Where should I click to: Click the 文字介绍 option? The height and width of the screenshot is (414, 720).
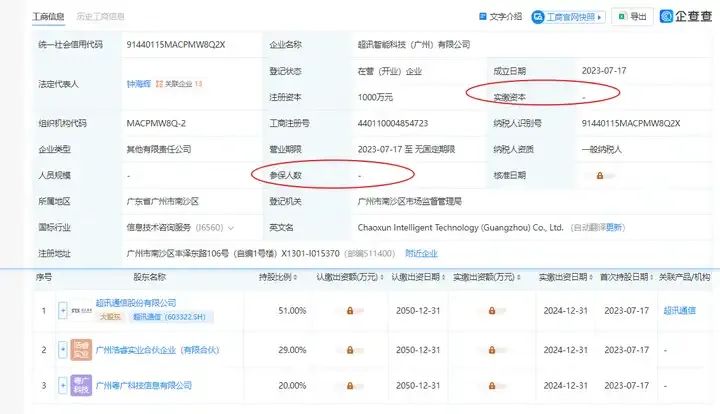[x=501, y=17]
